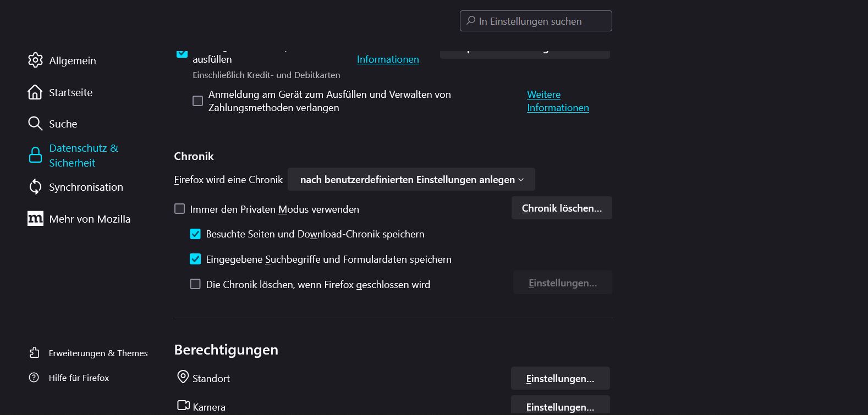Uncheck Besuchte Seiten und Download-Chronik speichern
This screenshot has width=868, height=415.
click(195, 234)
